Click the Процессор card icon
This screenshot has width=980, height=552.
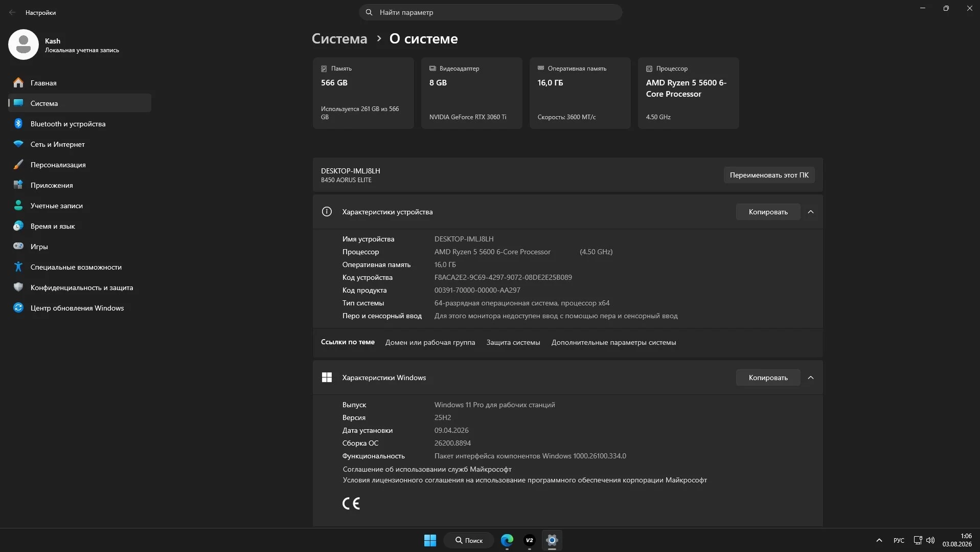pyautogui.click(x=649, y=69)
